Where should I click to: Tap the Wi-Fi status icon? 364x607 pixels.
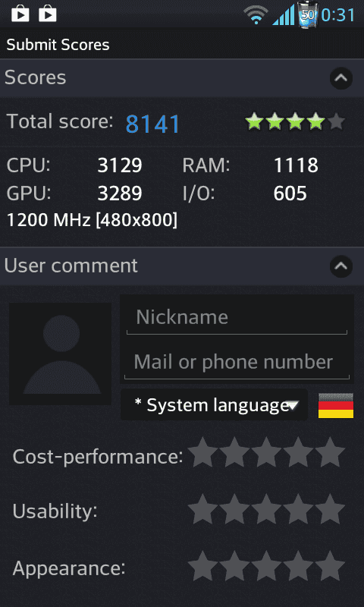click(x=256, y=16)
